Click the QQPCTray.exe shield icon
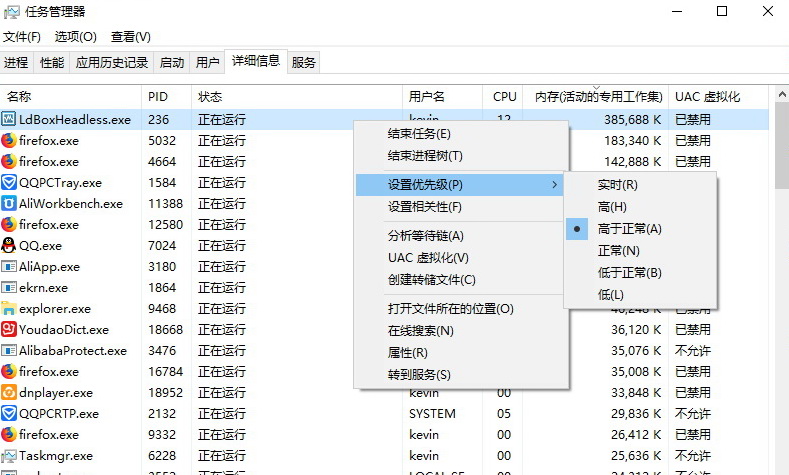The width and height of the screenshot is (789, 475). coord(9,182)
